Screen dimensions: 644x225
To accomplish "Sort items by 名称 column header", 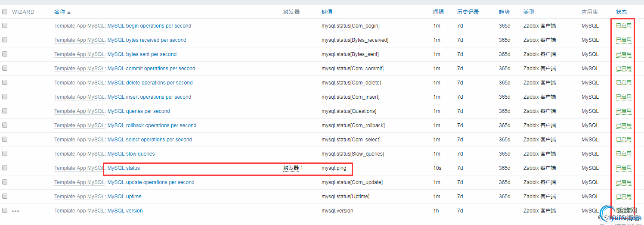I will (x=62, y=12).
